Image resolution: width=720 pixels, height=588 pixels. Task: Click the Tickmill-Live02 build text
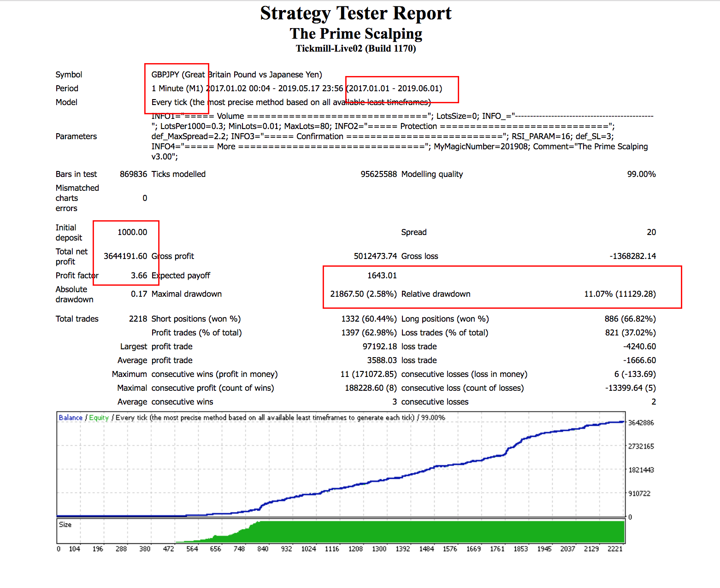point(355,48)
